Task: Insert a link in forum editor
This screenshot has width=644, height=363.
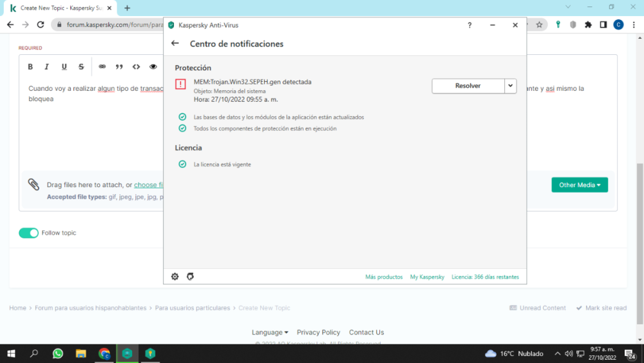Action: 102,66
